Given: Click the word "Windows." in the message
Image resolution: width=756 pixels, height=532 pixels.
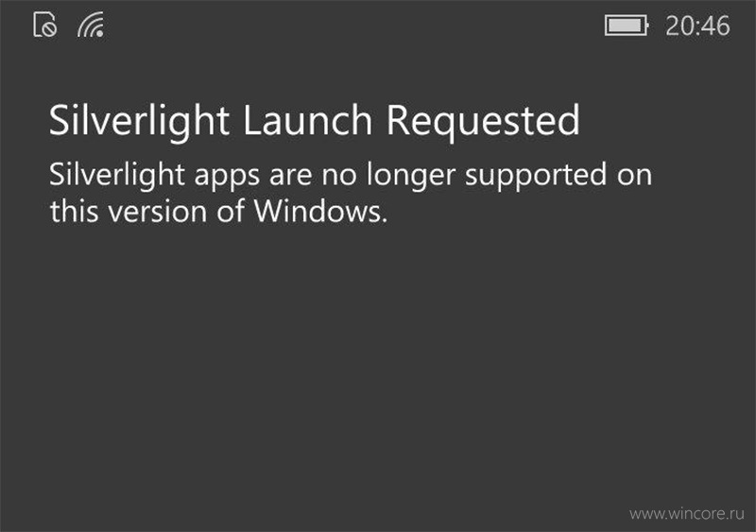Looking at the screenshot, I should pos(320,212).
